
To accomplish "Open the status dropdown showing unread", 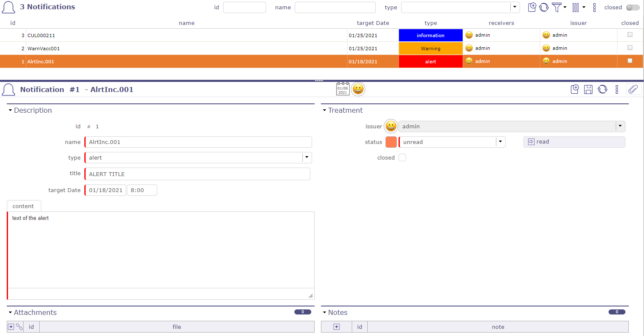I will [x=500, y=142].
